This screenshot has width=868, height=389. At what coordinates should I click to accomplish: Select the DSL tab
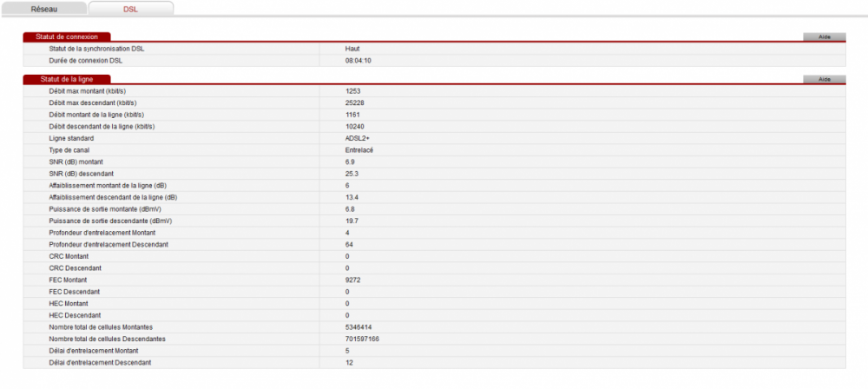tap(130, 8)
